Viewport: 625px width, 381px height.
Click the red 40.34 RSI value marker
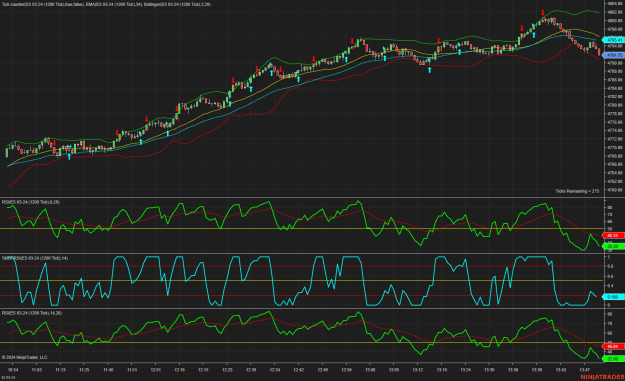[x=614, y=236]
